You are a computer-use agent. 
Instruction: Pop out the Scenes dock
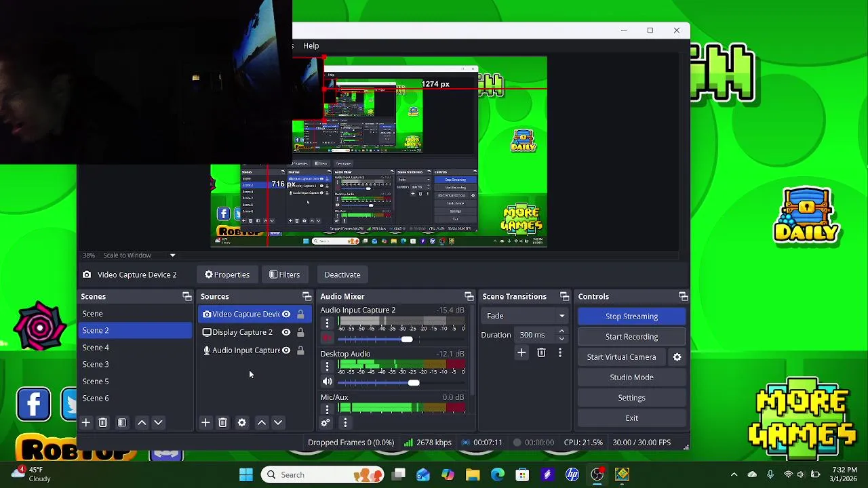(187, 296)
